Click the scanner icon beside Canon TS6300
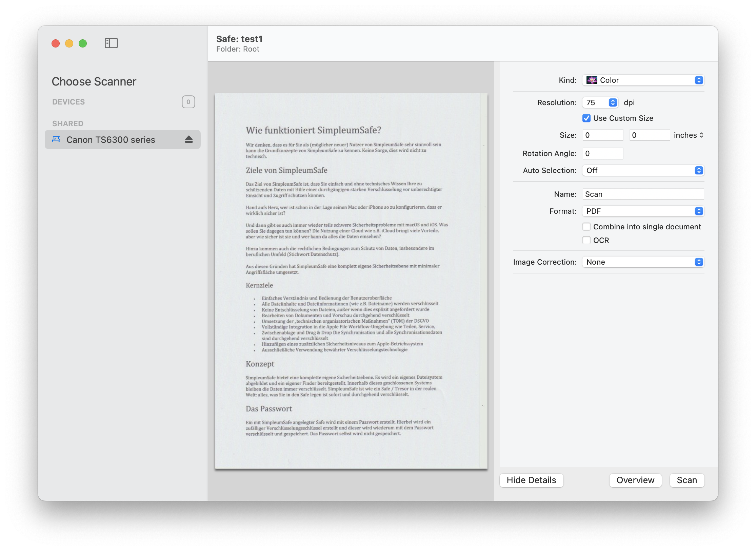Viewport: 756px width, 551px height. click(x=56, y=139)
